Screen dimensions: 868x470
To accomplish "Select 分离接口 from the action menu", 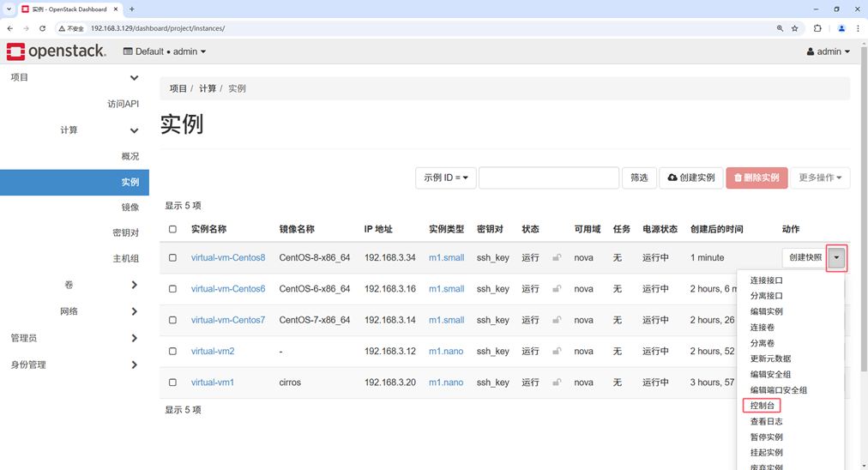I will click(x=766, y=296).
